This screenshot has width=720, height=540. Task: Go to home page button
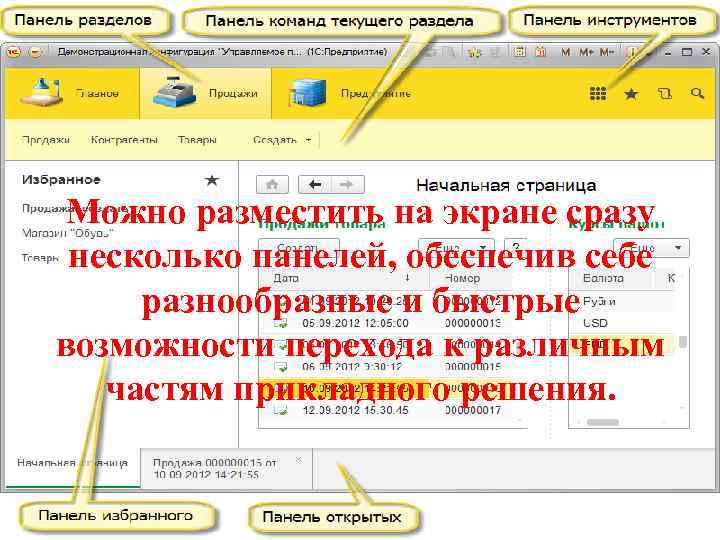tap(272, 185)
